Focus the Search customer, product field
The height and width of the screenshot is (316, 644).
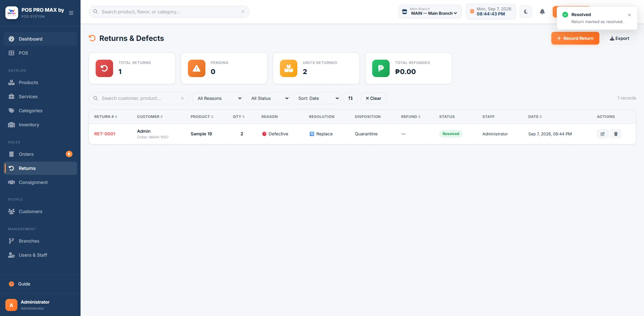[x=139, y=98]
